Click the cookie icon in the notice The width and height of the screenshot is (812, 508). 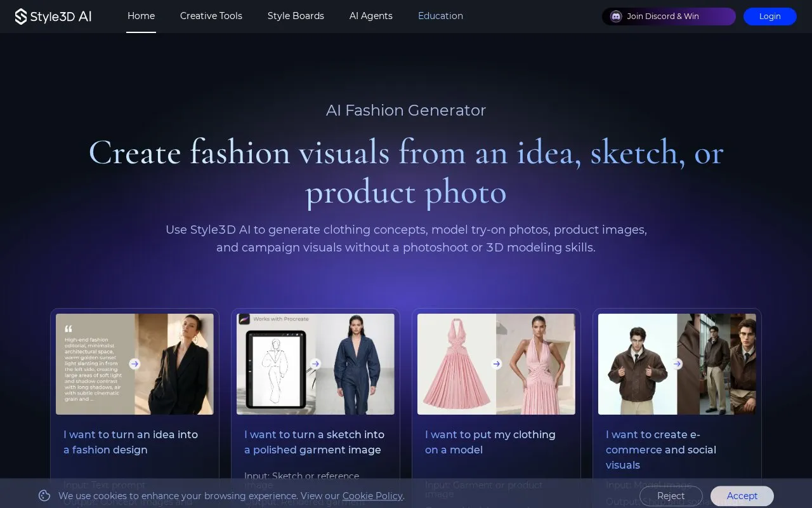[44, 496]
